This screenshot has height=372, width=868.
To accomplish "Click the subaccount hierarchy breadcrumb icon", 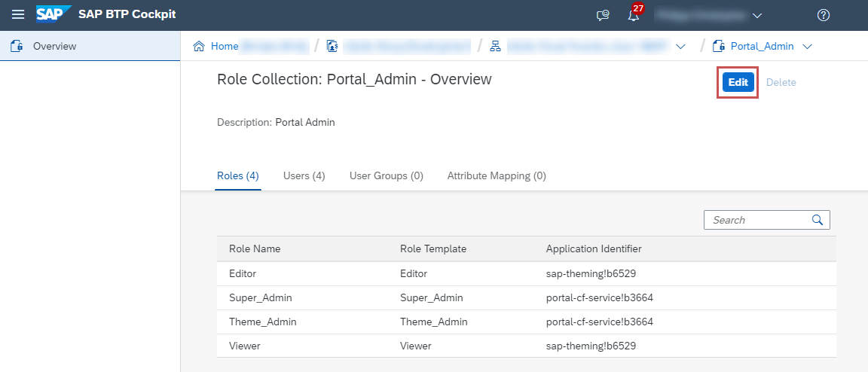I will coord(495,46).
